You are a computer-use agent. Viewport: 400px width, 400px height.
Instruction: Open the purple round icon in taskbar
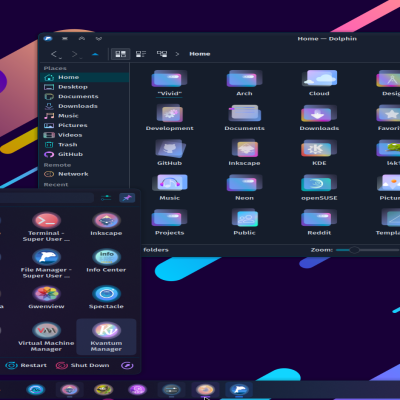click(x=137, y=389)
